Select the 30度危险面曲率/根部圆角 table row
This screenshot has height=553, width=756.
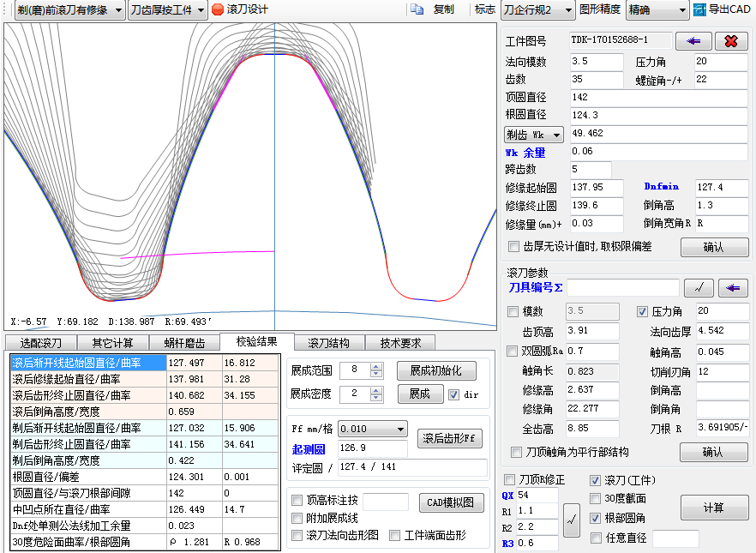click(145, 542)
